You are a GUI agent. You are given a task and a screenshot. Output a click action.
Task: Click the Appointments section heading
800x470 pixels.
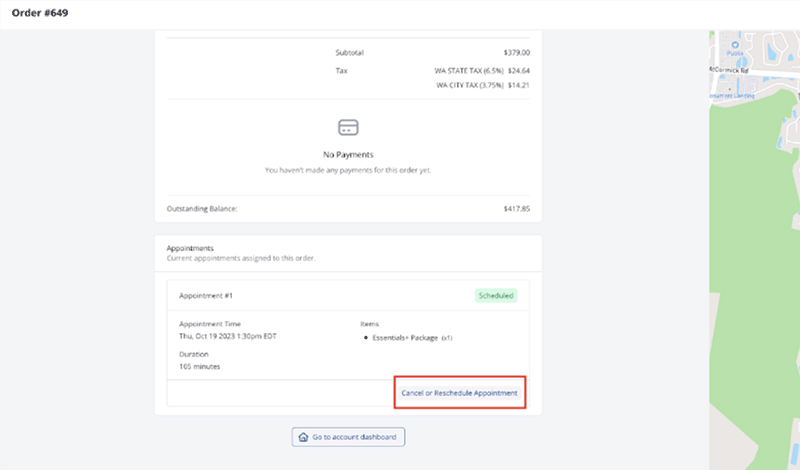[x=191, y=247]
